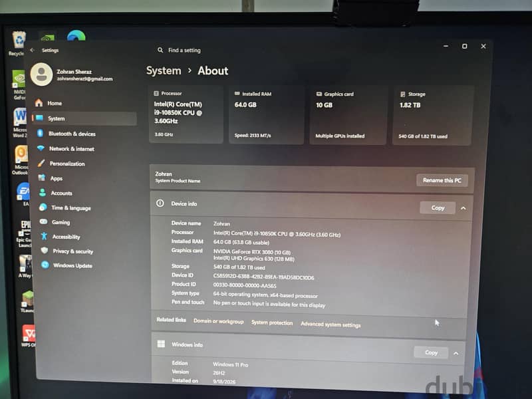The image size is (532, 399).
Task: Click the Windows logo beside Windows info
Action: coord(161,344)
